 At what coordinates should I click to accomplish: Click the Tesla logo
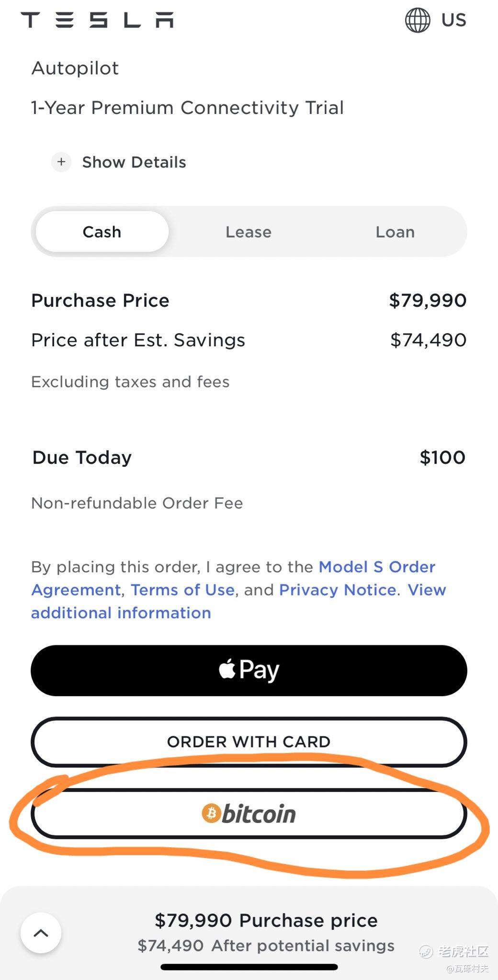coord(97,20)
